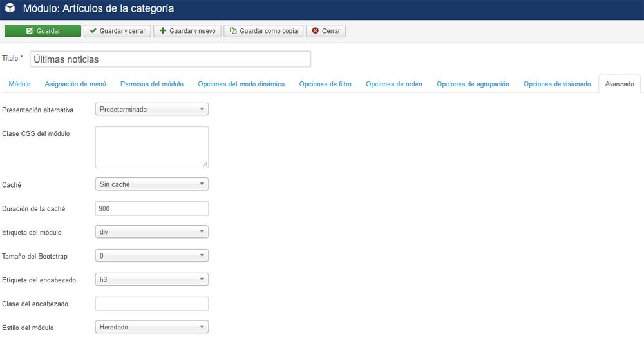
Task: Click the green Guardar button
Action: pos(43,31)
